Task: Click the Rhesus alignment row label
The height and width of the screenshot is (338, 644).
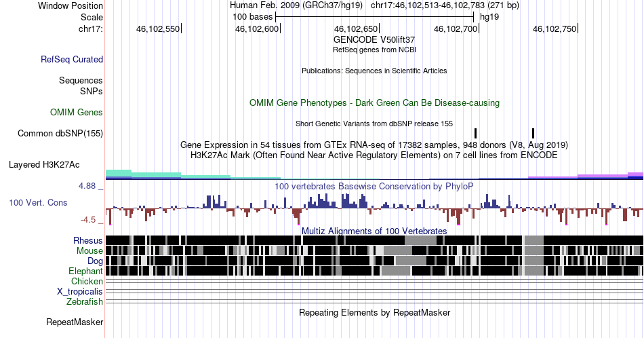Action: 88,240
